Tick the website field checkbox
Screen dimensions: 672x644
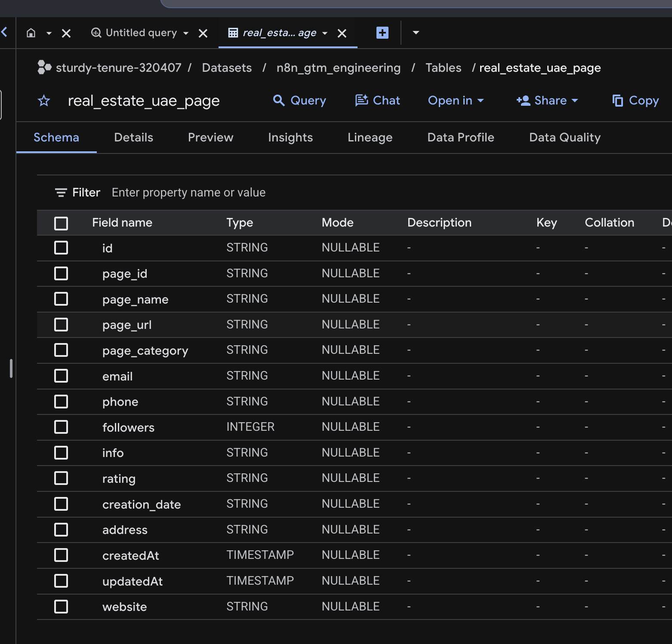pos(61,607)
